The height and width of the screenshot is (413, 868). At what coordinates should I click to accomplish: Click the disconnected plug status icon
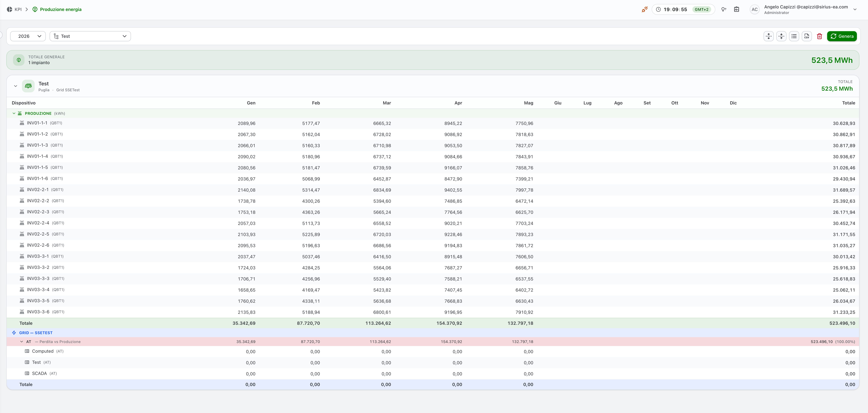(x=645, y=9)
